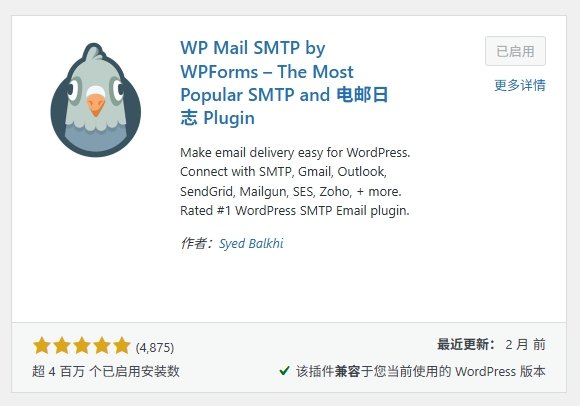This screenshot has width=580, height=406.
Task: Click the green compatibility checkmark icon
Action: click(284, 370)
